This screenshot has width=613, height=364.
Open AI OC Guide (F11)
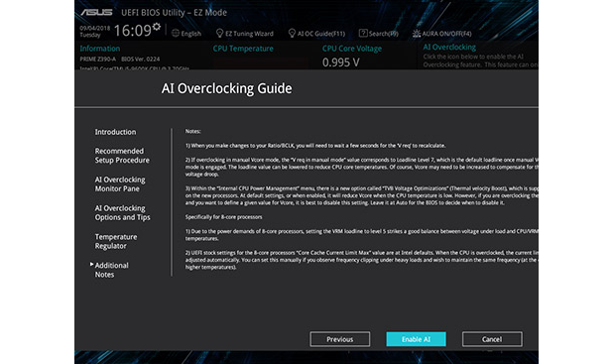click(x=316, y=34)
